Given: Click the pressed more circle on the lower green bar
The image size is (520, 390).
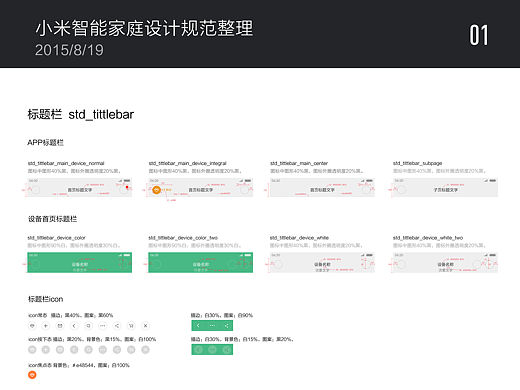Looking at the screenshot, I should tap(212, 349).
